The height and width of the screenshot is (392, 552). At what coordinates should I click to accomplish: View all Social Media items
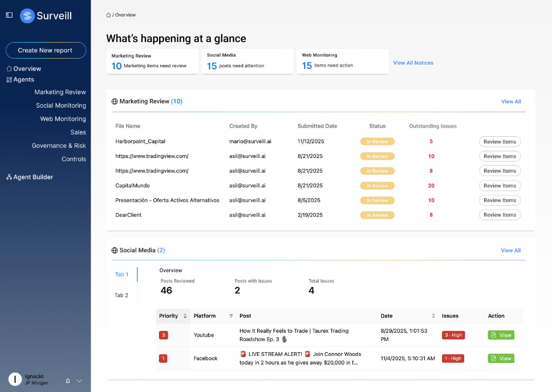pyautogui.click(x=511, y=250)
